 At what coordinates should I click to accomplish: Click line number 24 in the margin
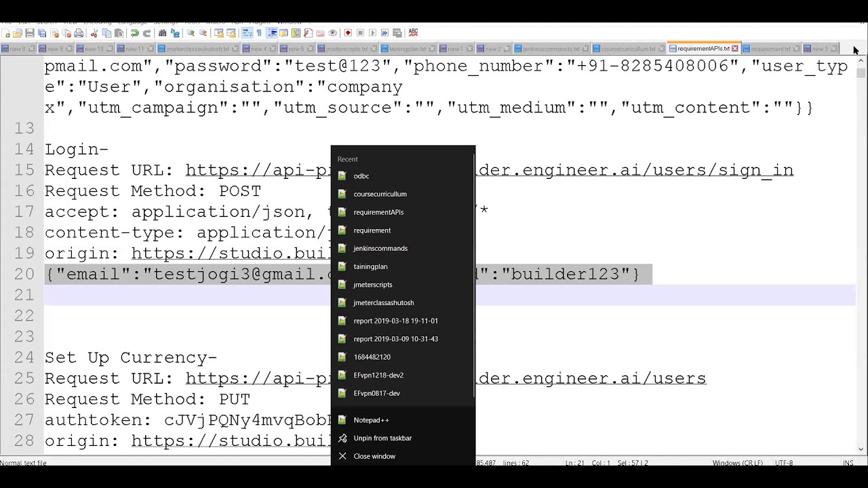[x=24, y=358]
